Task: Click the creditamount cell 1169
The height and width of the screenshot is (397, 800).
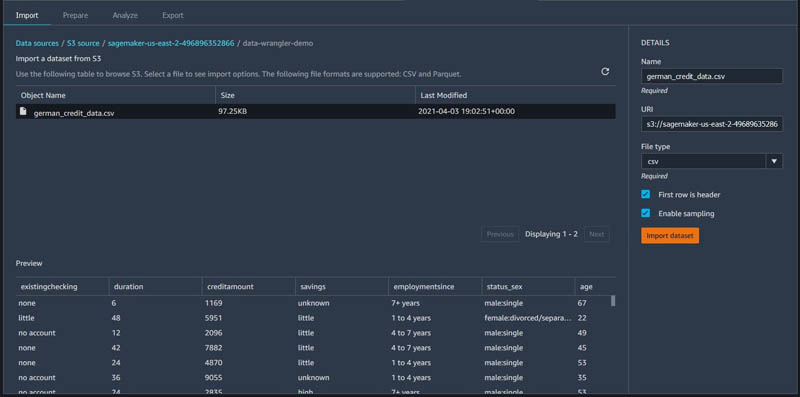Action: (213, 303)
